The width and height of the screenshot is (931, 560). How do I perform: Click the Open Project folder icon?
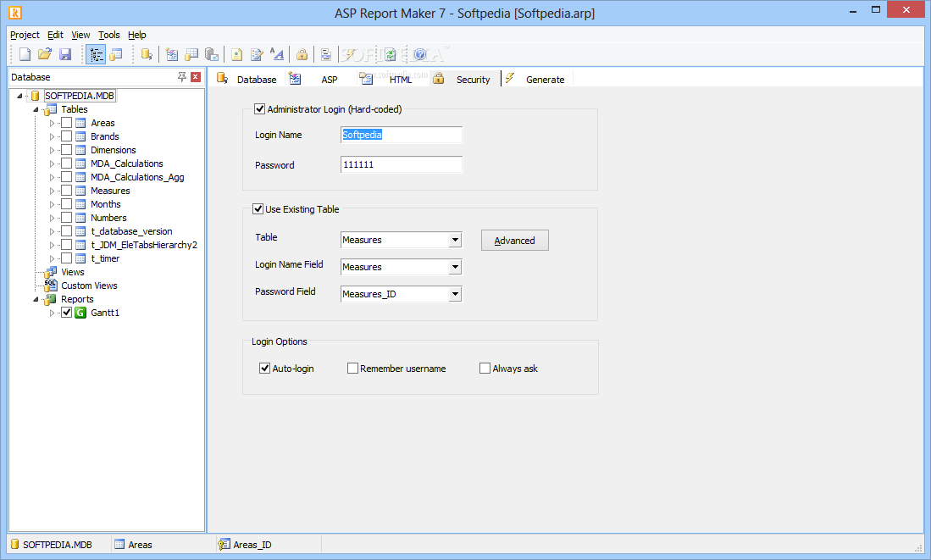pyautogui.click(x=45, y=54)
